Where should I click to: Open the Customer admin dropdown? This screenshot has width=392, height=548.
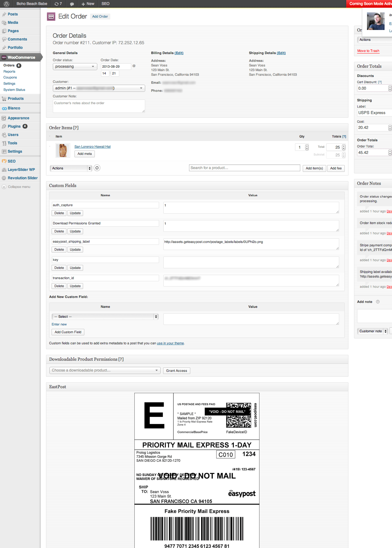[99, 88]
